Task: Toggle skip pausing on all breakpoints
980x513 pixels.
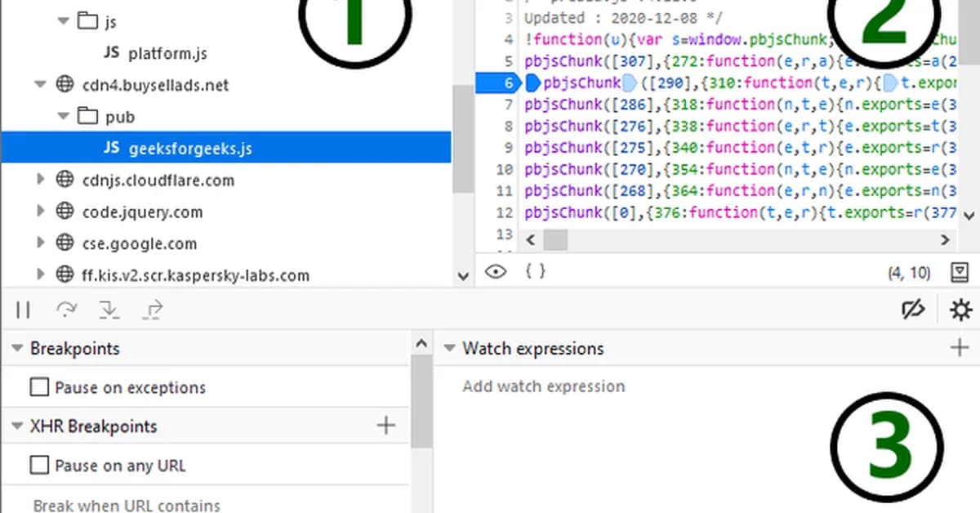Action: coord(913,310)
